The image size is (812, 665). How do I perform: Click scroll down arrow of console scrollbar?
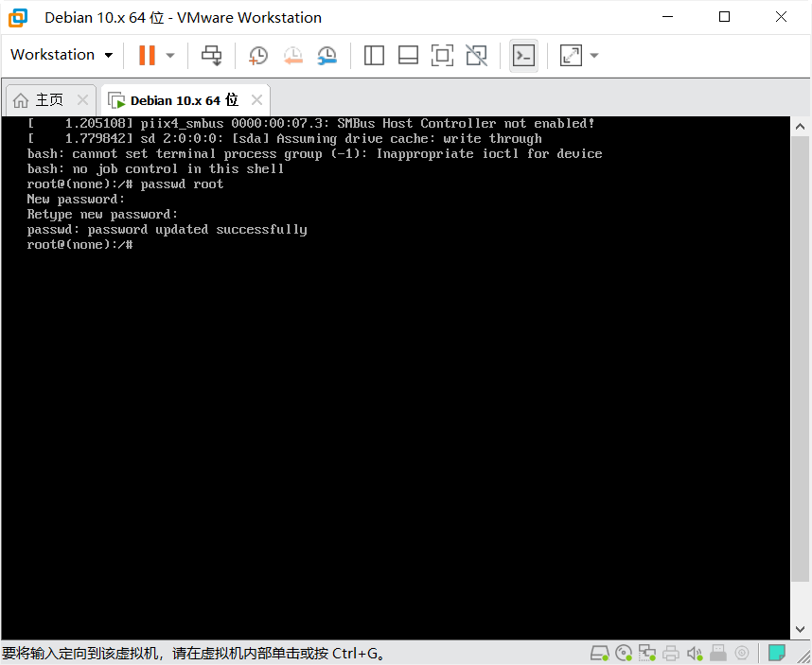click(x=800, y=629)
